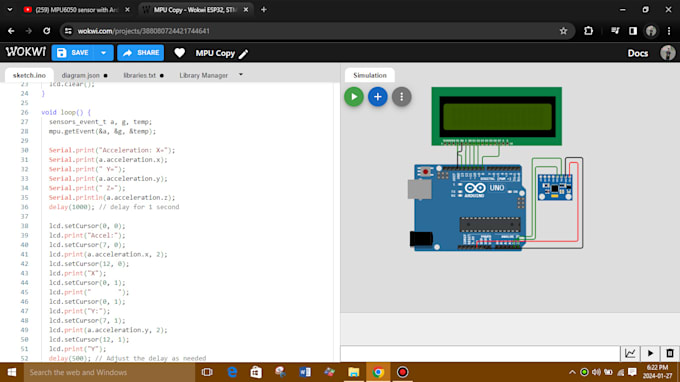680x382 pixels.
Task: Close the MPU6050 YouTube tab
Action: pos(127,10)
